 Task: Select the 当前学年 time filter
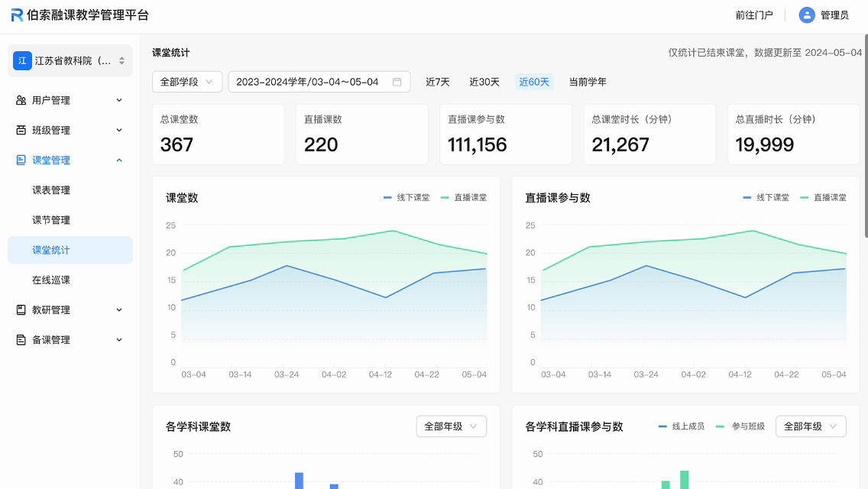coord(588,82)
